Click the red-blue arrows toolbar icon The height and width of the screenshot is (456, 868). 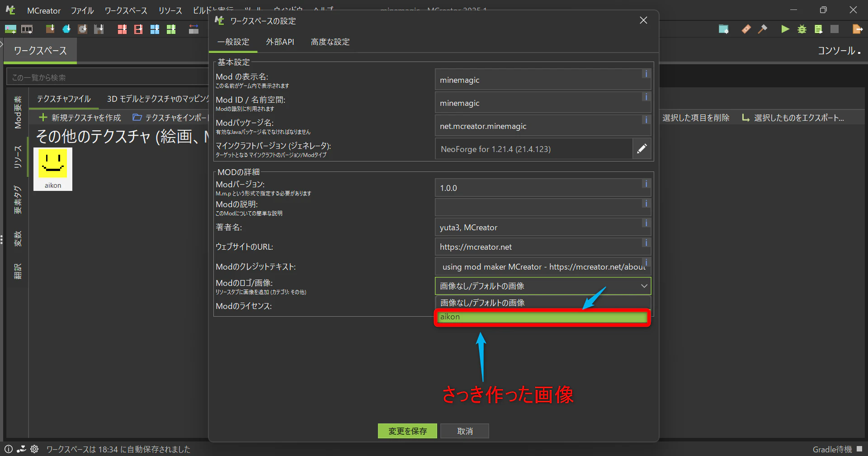(x=193, y=29)
